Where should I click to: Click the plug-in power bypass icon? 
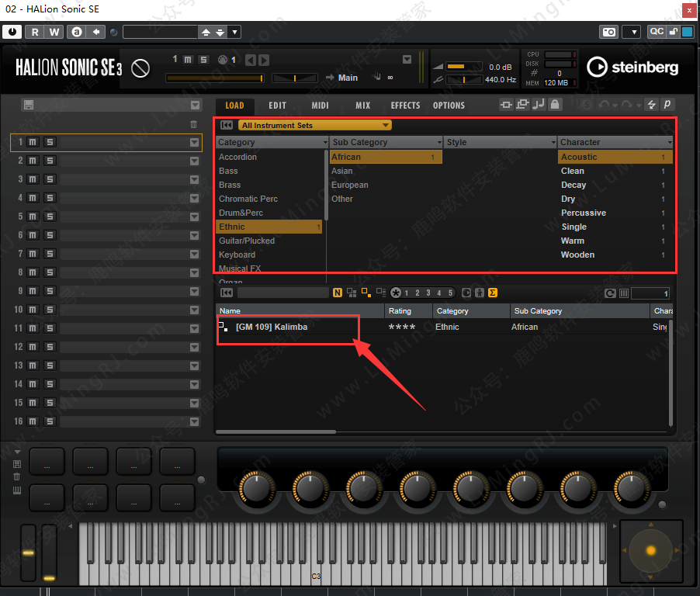tap(12, 32)
